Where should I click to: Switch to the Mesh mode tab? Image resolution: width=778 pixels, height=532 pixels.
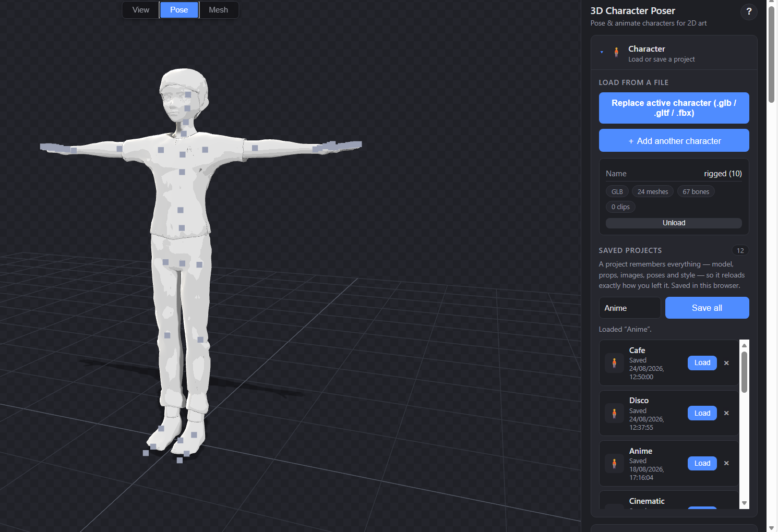coord(218,10)
